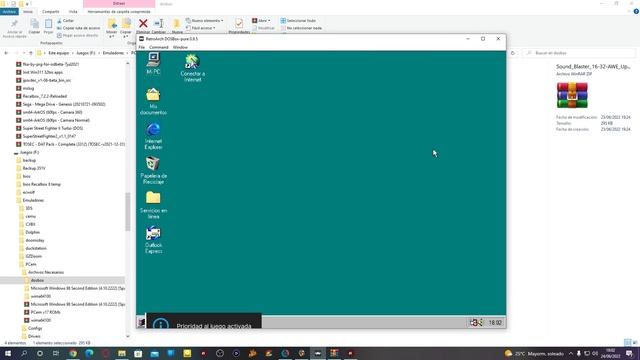640x360 pixels.
Task: Open Command menu in RetroArch window
Action: coord(159,47)
